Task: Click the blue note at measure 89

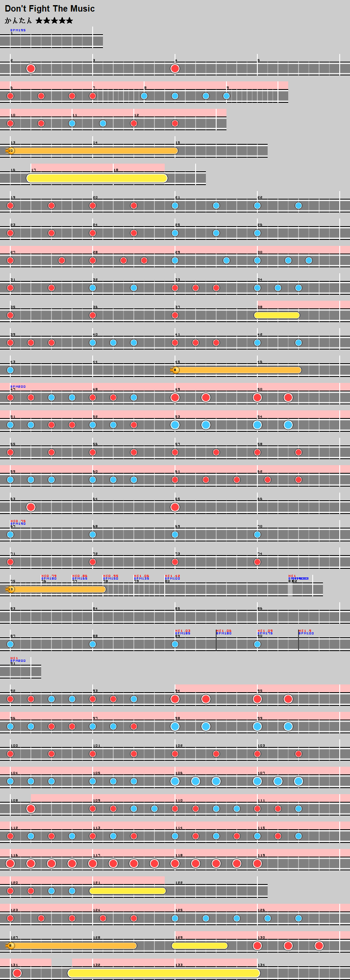Action: (x=175, y=644)
